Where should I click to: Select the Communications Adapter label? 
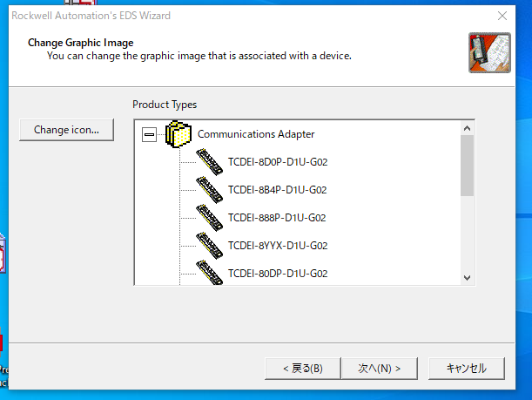click(256, 134)
